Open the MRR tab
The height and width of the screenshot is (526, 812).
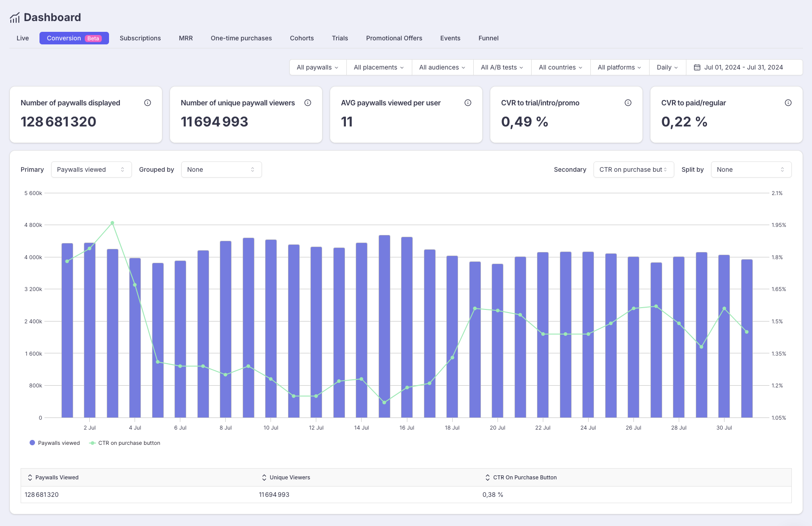(x=186, y=38)
